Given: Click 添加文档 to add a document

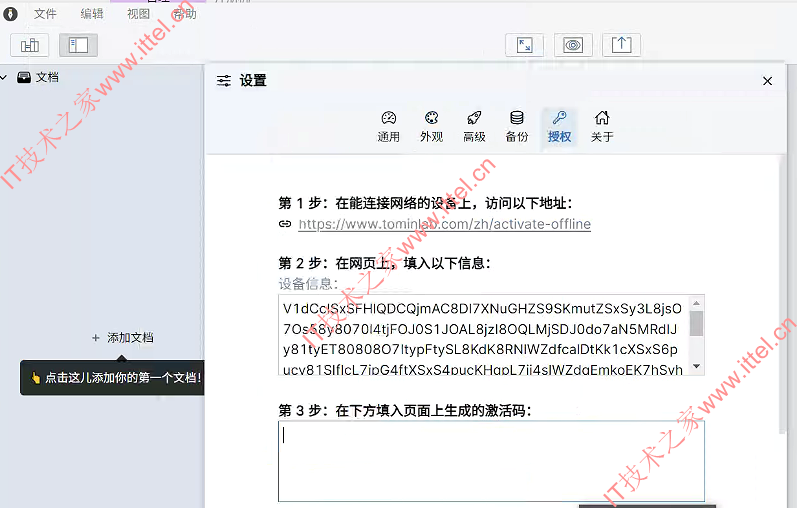Looking at the screenshot, I should click(122, 338).
